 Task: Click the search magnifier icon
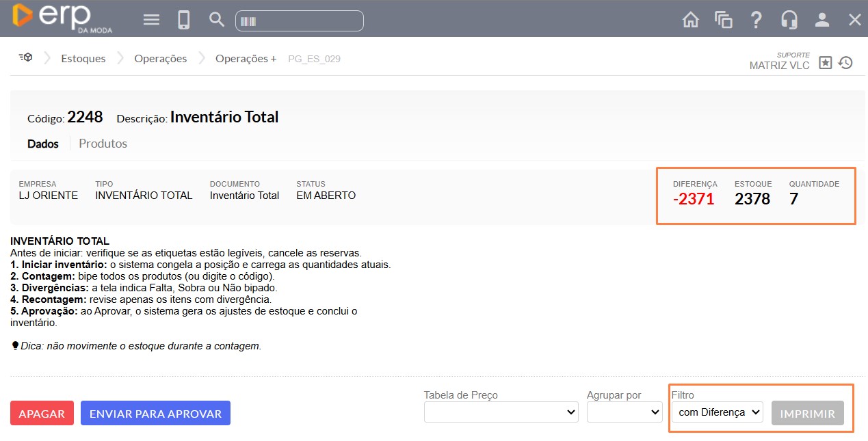click(x=216, y=20)
